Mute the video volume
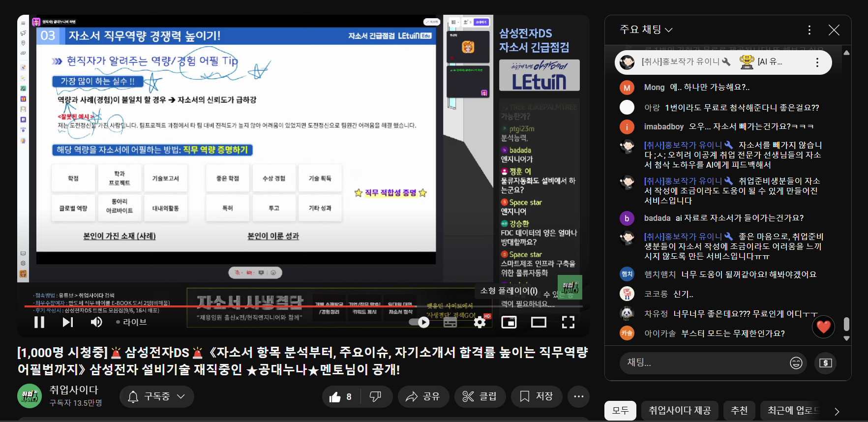 click(96, 322)
